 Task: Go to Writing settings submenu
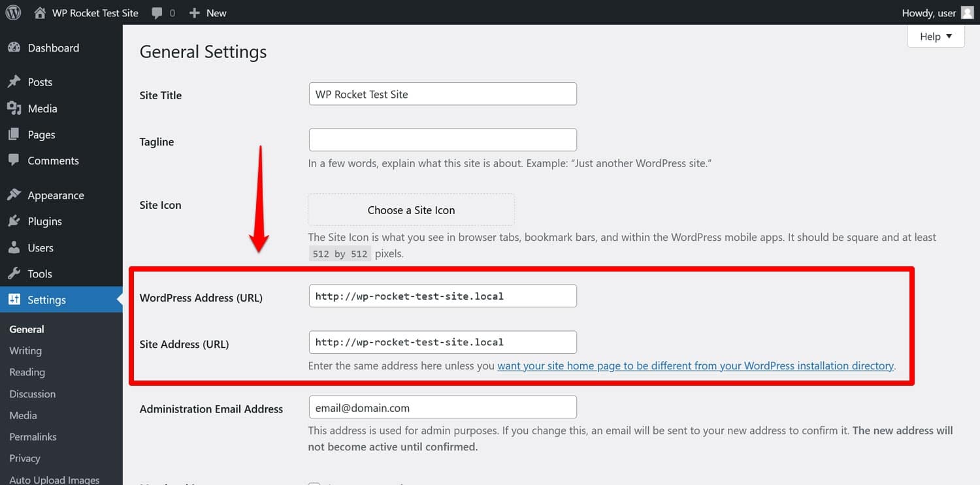(25, 351)
